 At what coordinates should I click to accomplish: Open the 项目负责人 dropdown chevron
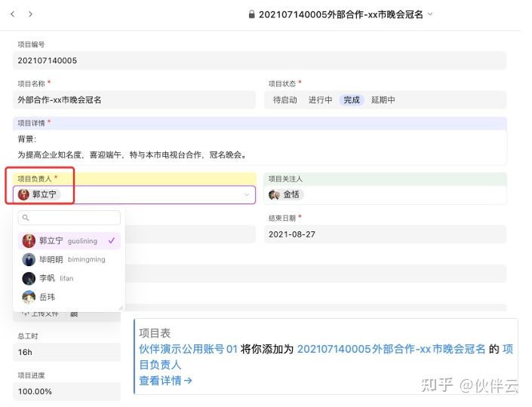pyautogui.click(x=247, y=195)
